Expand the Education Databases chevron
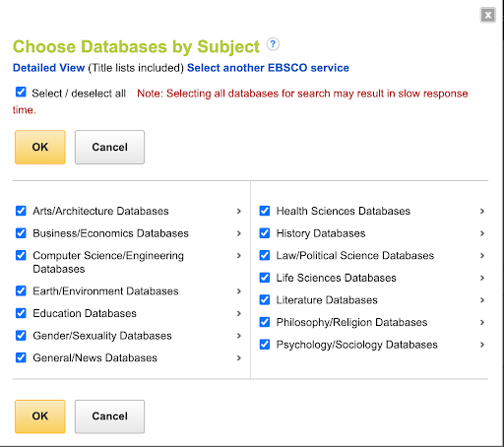The image size is (504, 447). coord(239,313)
